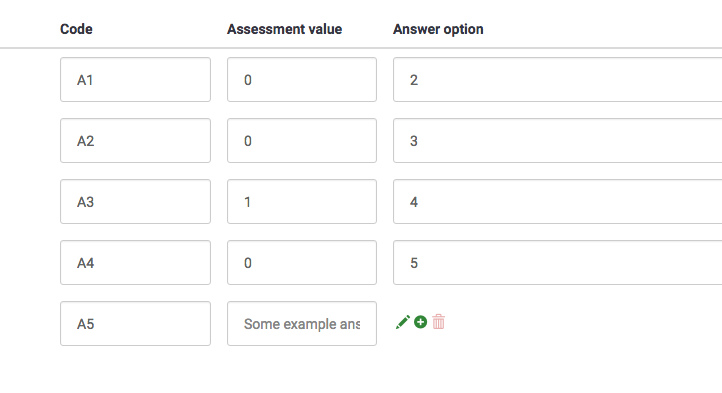Edit assessment value for row A1
Screen dimensions: 722x393
[x=302, y=80]
